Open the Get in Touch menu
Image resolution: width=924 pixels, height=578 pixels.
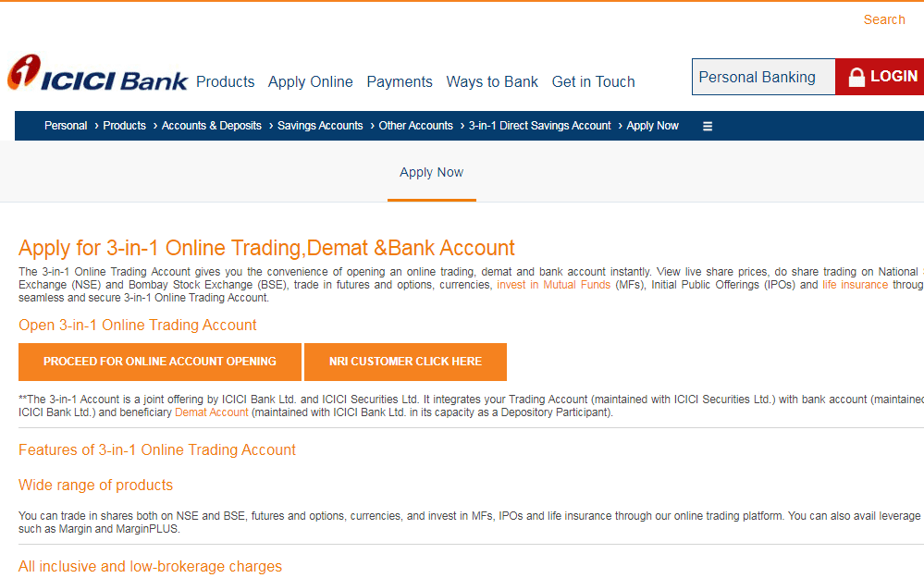[594, 82]
